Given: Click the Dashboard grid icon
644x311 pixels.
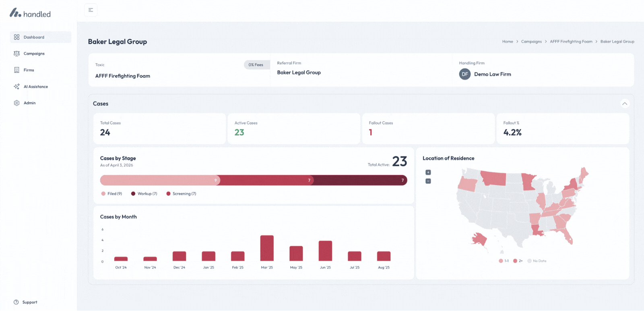Looking at the screenshot, I should tap(17, 37).
